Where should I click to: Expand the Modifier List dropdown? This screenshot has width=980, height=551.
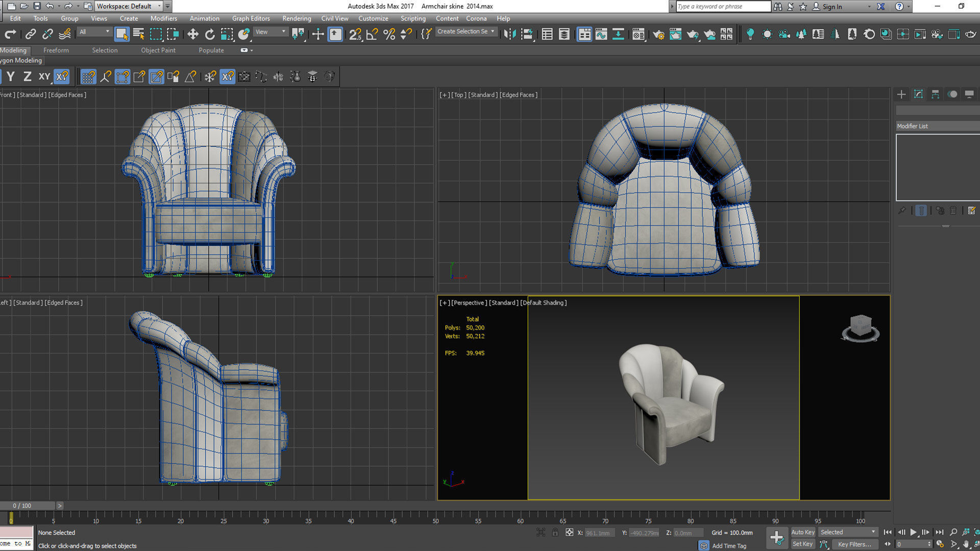(938, 126)
